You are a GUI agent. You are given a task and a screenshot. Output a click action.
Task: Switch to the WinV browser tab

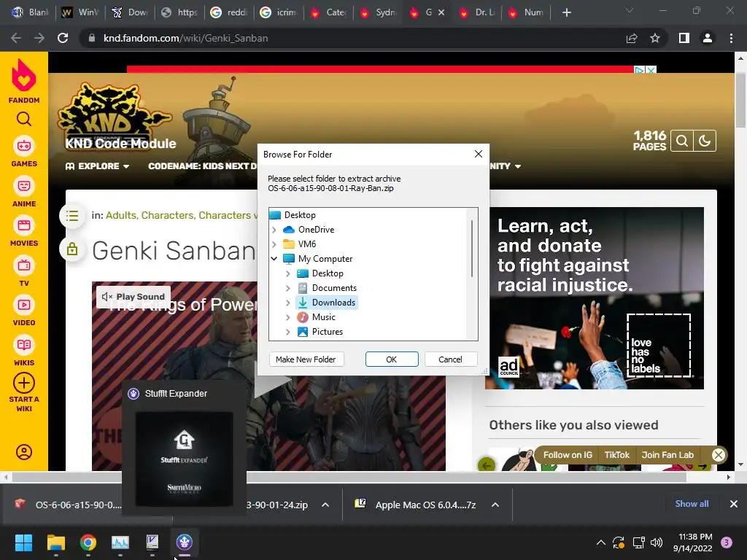pos(80,12)
